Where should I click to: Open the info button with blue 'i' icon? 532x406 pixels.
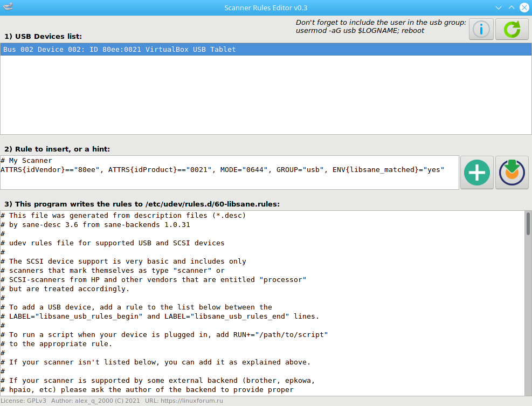coord(481,29)
